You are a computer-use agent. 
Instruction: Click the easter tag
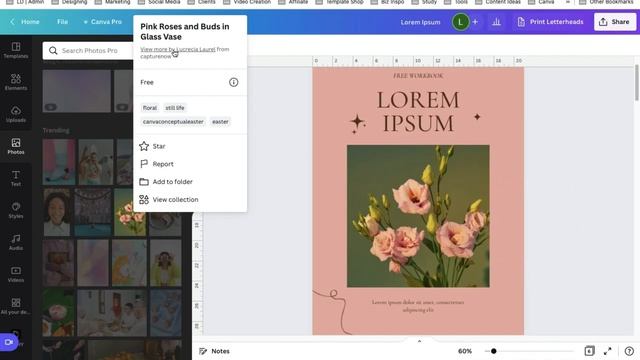pos(220,122)
